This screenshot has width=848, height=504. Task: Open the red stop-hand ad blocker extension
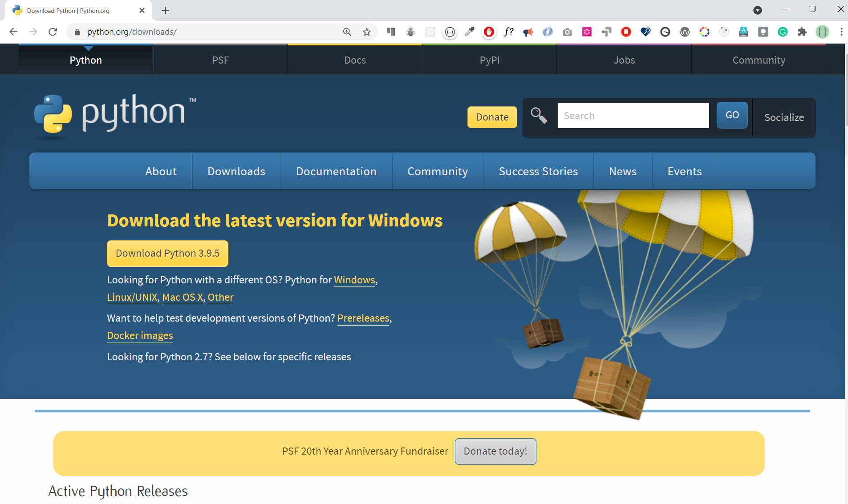click(x=489, y=32)
